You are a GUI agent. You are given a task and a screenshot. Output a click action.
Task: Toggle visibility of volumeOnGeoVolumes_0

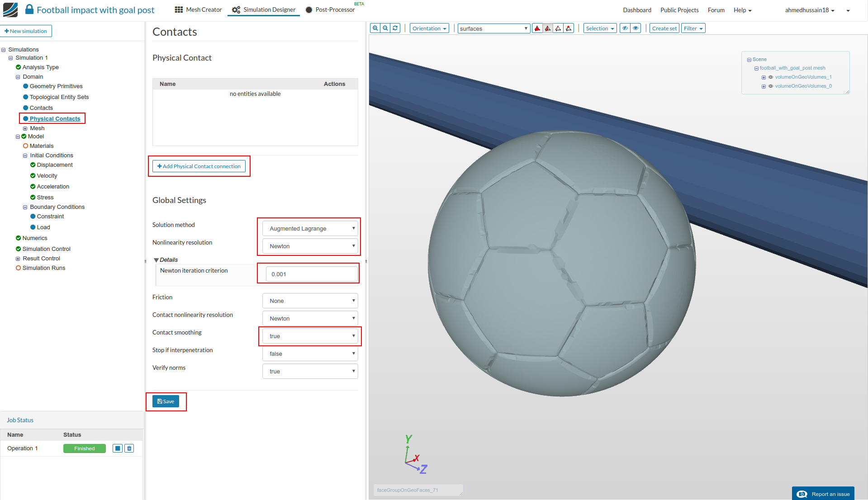click(x=770, y=86)
